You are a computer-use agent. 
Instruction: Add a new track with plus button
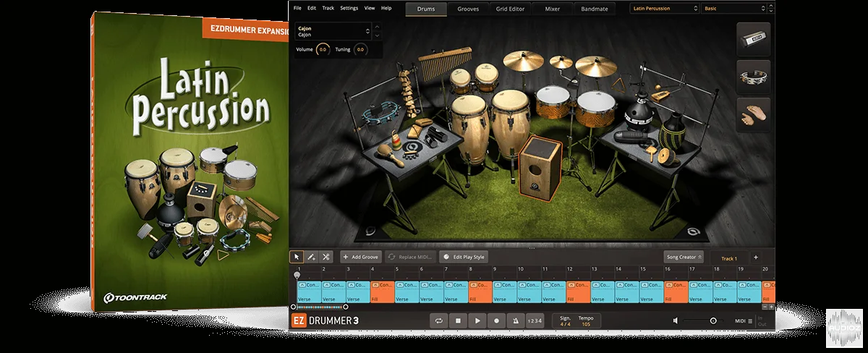pyautogui.click(x=756, y=257)
